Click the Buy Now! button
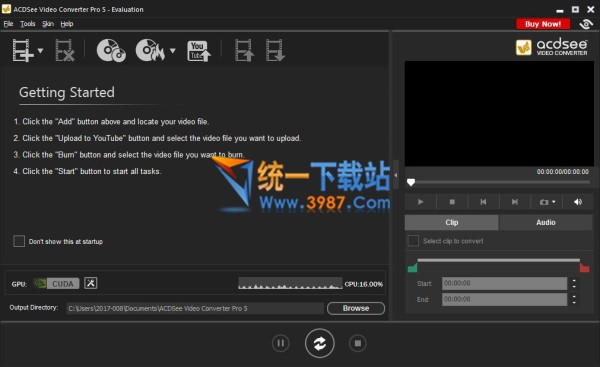Viewport: 600px width, 367px height. [543, 24]
